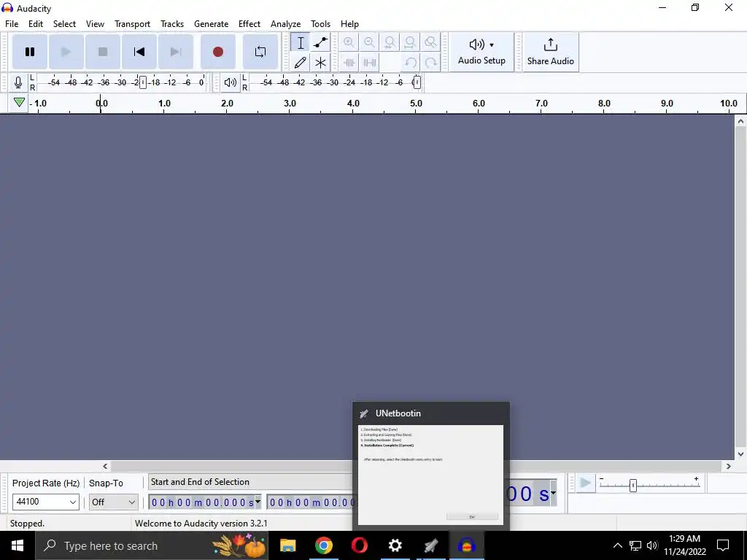
Task: Fit selection to width zoom icon
Action: pos(390,43)
